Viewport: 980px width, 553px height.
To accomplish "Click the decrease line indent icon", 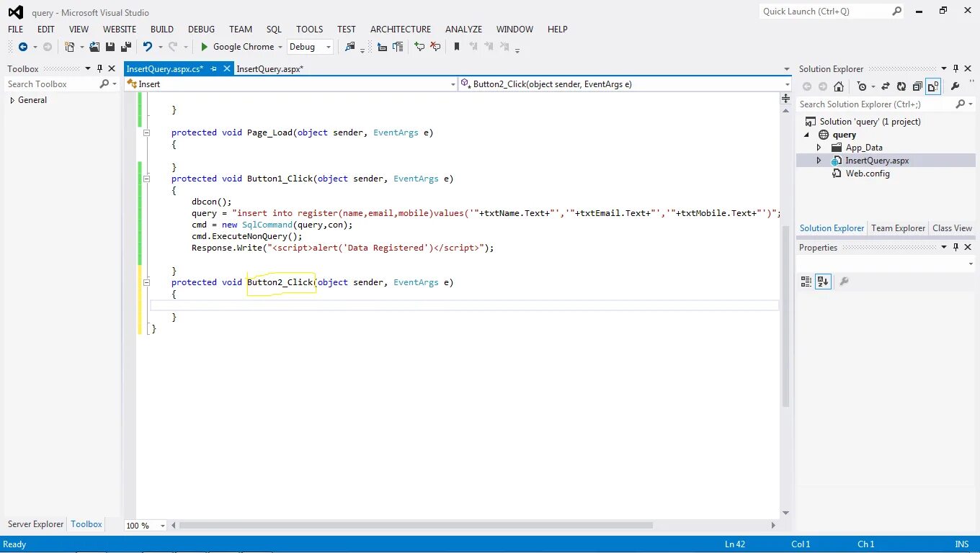I will tap(382, 47).
